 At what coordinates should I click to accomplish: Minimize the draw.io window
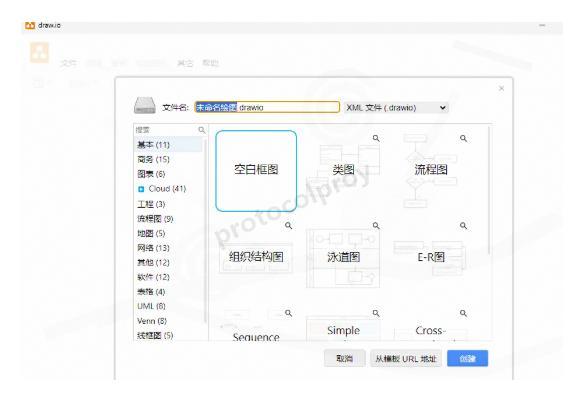542,25
